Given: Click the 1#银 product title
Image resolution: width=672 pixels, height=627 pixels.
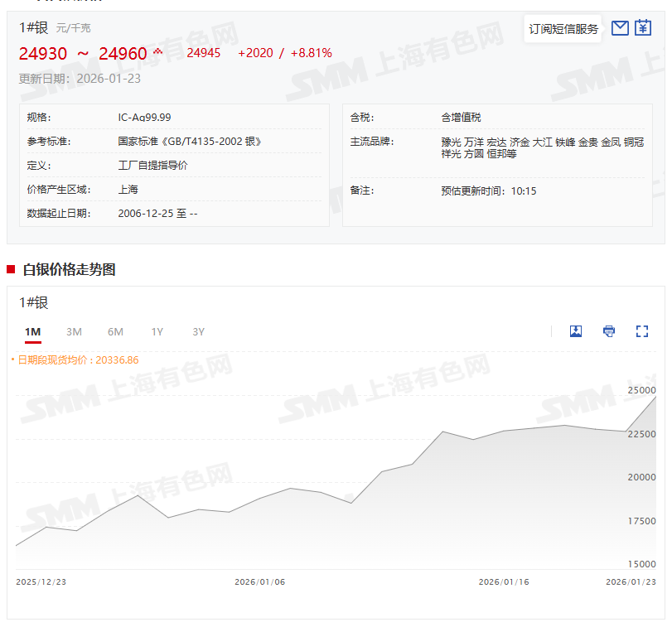Looking at the screenshot, I should (x=34, y=27).
